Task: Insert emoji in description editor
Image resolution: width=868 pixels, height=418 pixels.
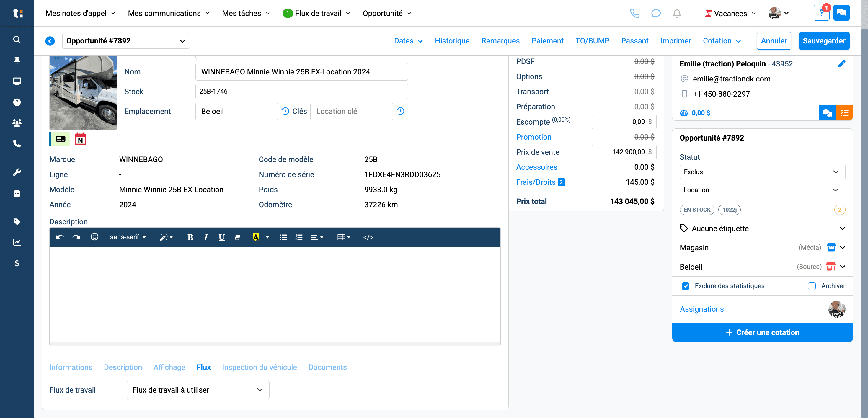Action: tap(94, 237)
